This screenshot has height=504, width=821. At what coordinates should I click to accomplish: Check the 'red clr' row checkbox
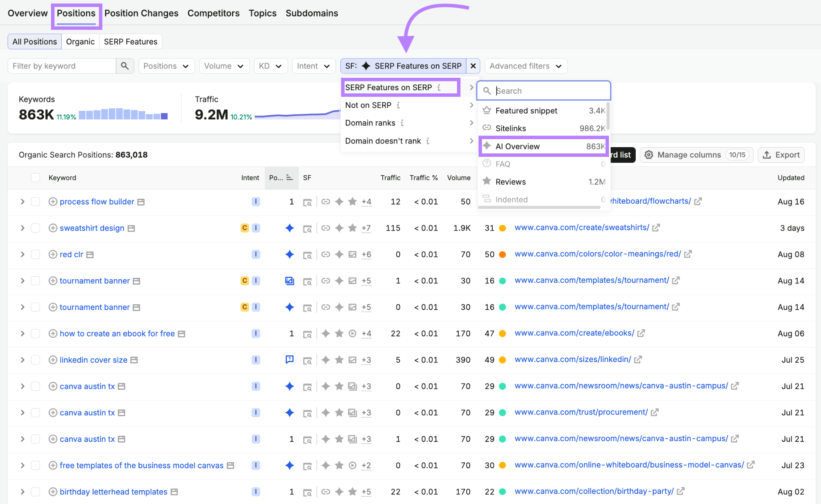[x=35, y=254]
